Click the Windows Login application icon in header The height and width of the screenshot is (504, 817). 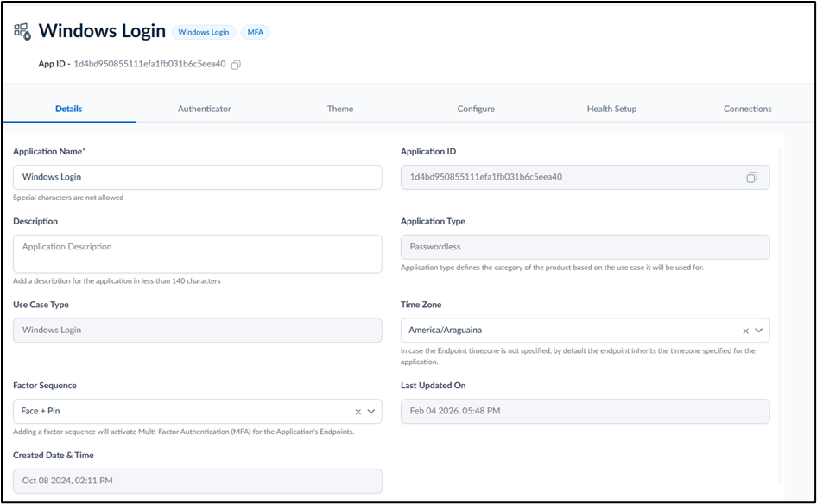[22, 32]
